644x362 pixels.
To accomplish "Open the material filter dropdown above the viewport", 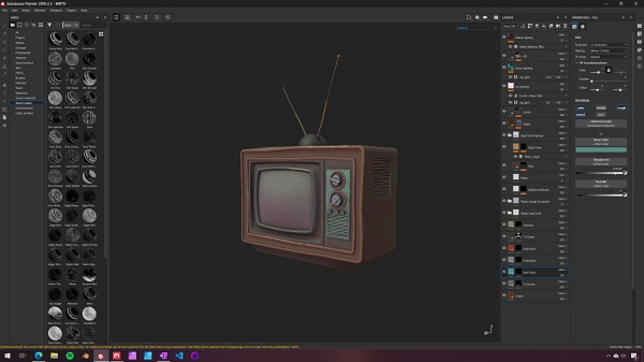I will click(x=477, y=28).
